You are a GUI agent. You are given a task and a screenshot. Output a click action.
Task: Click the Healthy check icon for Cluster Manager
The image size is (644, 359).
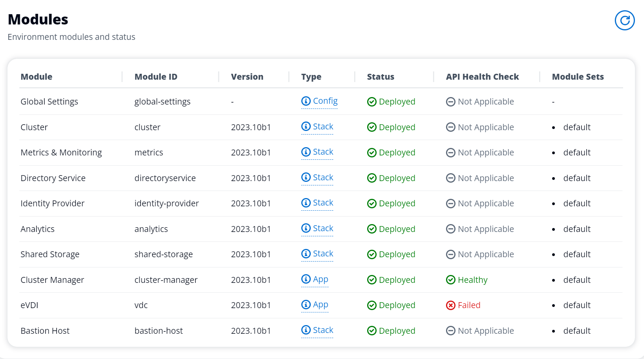(x=451, y=280)
